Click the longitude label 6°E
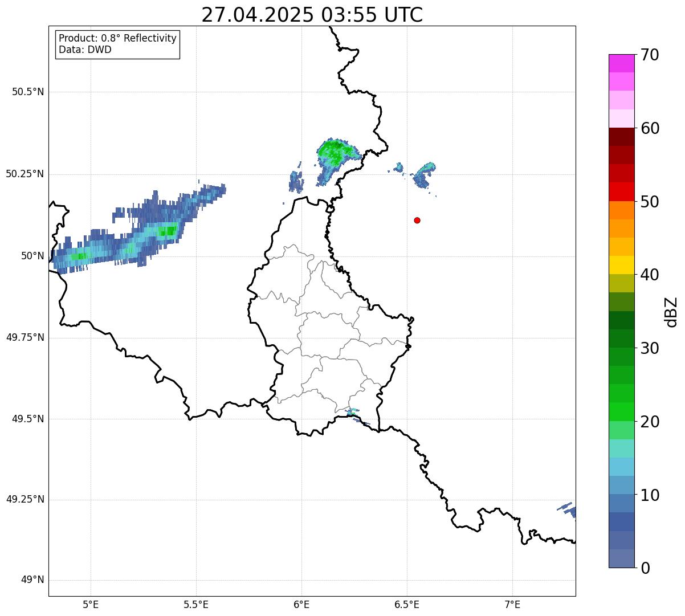 [x=301, y=604]
